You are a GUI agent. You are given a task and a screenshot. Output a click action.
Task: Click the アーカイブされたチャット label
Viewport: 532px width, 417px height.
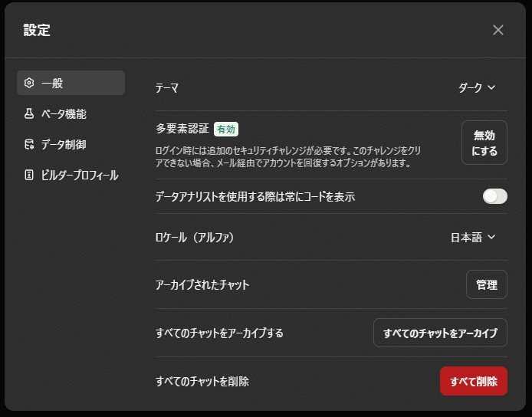(x=202, y=284)
